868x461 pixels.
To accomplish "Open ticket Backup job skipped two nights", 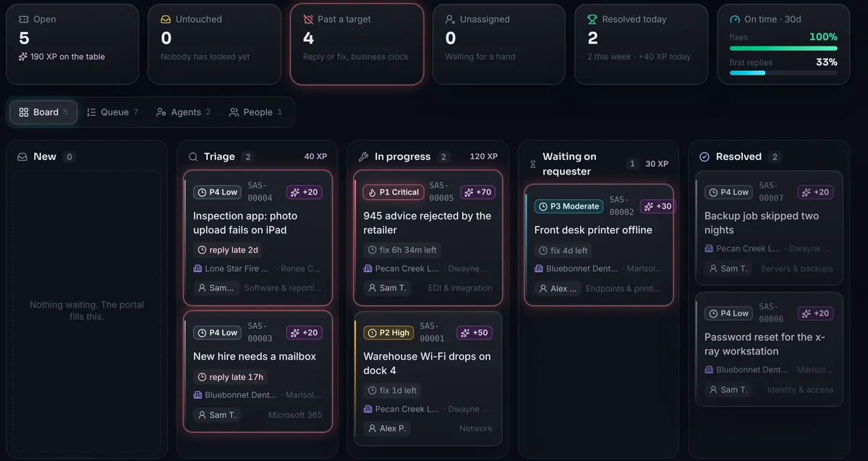I will click(x=770, y=228).
